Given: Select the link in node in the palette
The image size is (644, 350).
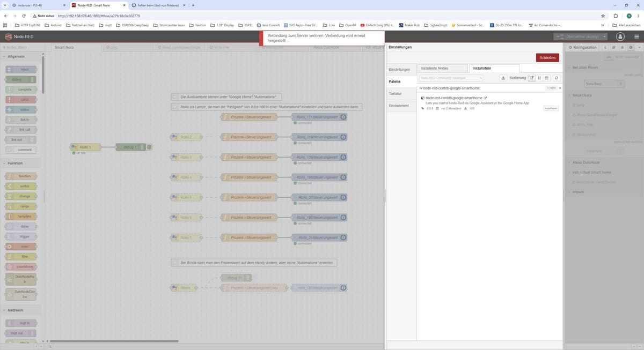Looking at the screenshot, I should click(21, 120).
